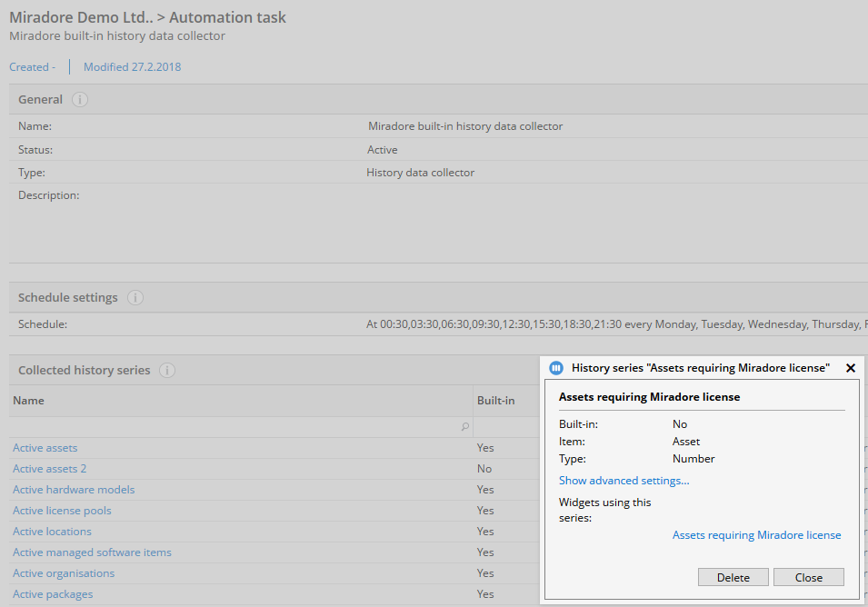Click the 'Miradore Demo Ltd.. > Automation task' heading
Screen dimensions: 868x607
[148, 17]
